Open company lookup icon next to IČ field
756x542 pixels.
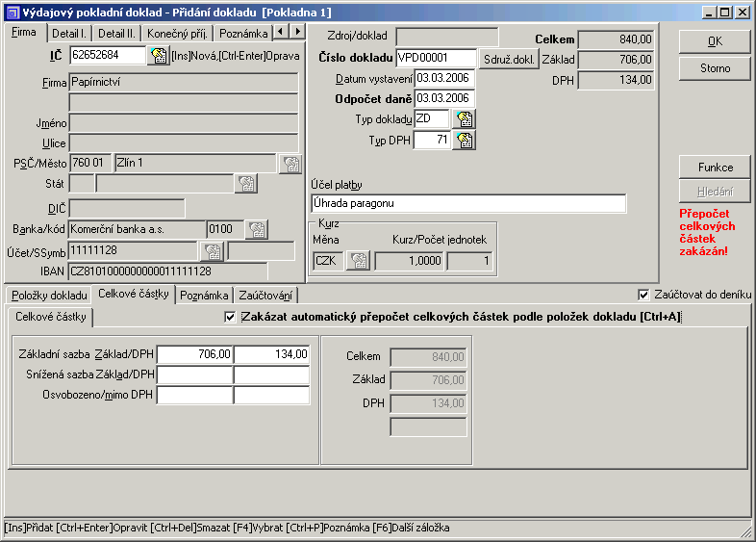(158, 56)
